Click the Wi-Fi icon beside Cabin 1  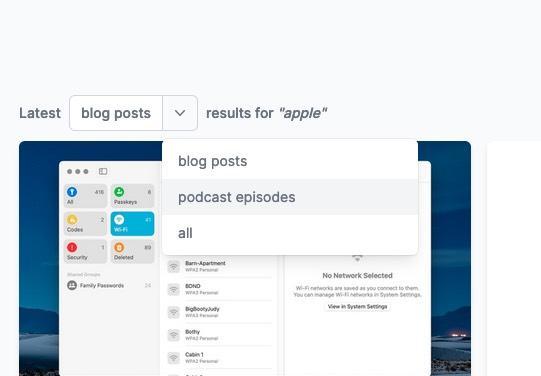coord(174,358)
